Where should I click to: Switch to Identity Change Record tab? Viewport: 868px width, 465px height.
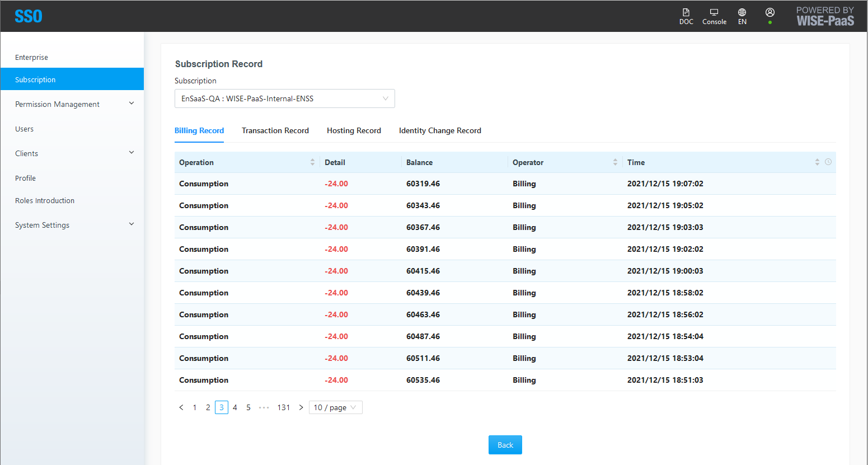(440, 130)
